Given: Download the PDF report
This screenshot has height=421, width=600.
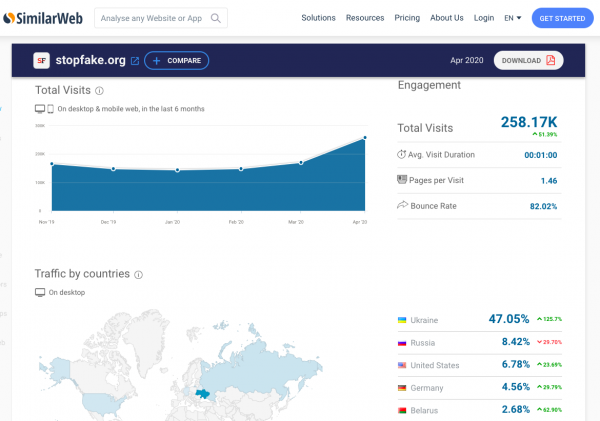Looking at the screenshot, I should click(x=528, y=60).
